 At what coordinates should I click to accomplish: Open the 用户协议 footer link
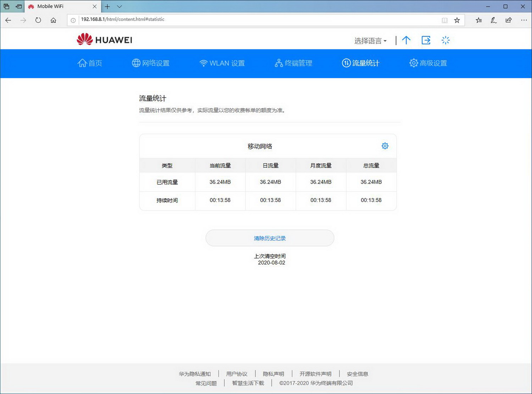click(x=237, y=373)
